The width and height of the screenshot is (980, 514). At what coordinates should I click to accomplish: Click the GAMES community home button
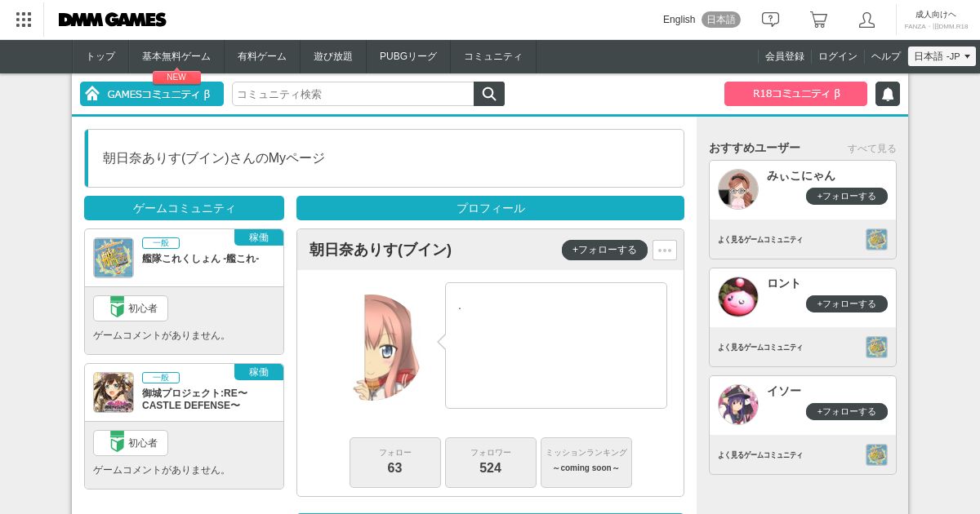pyautogui.click(x=152, y=94)
